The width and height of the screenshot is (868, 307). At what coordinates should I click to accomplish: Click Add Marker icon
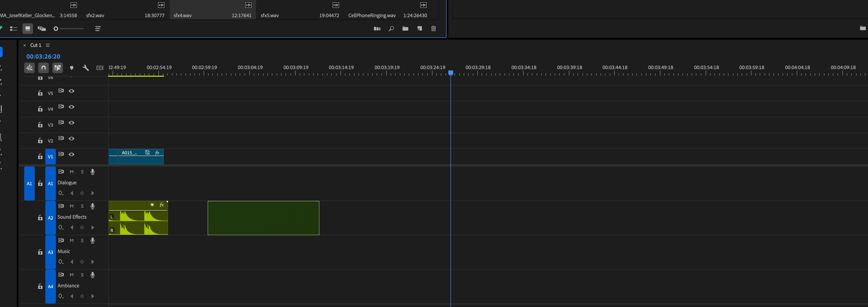pos(71,68)
